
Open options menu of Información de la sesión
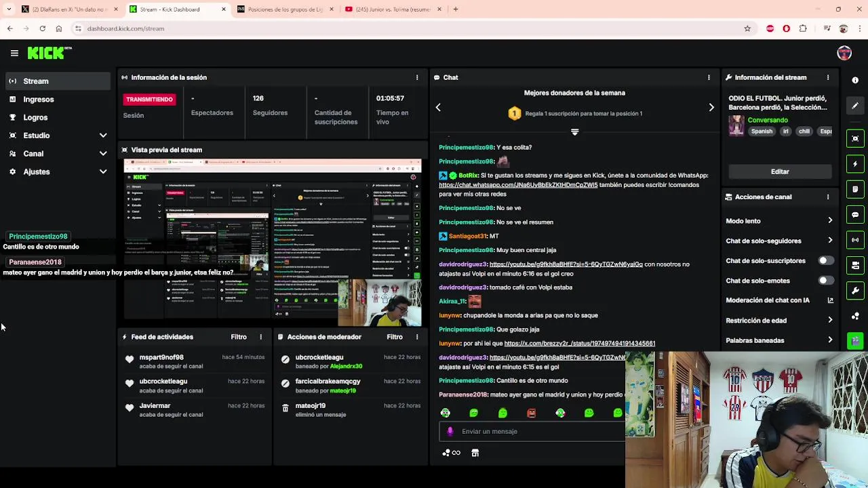pos(417,77)
